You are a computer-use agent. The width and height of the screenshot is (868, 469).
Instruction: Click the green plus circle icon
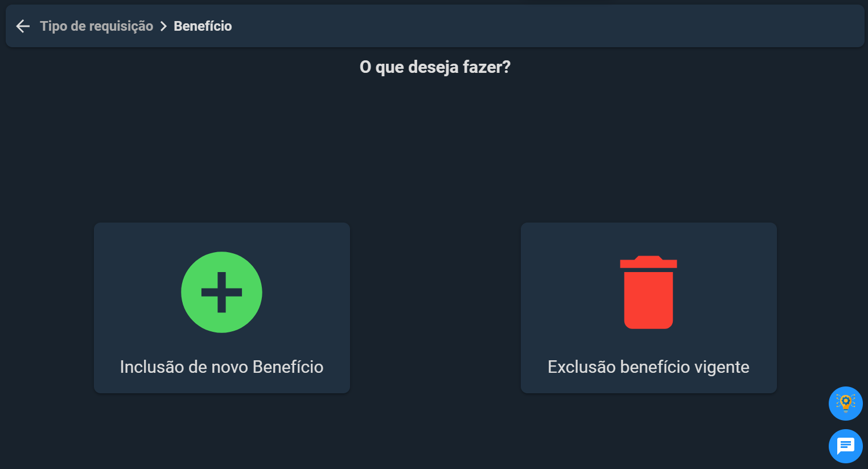tap(221, 292)
